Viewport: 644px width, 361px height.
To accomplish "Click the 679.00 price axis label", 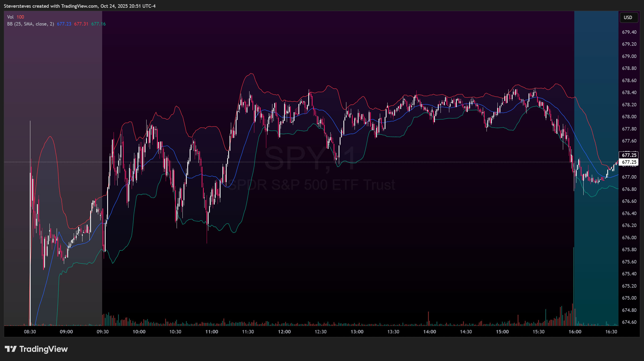I will [629, 56].
